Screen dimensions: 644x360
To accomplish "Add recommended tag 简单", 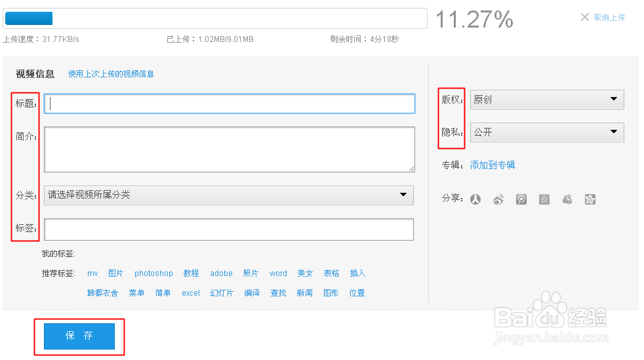I will click(x=163, y=293).
